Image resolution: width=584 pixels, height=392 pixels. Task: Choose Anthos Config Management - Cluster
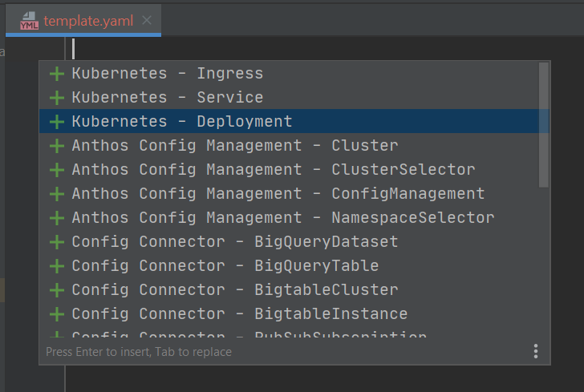tap(234, 146)
